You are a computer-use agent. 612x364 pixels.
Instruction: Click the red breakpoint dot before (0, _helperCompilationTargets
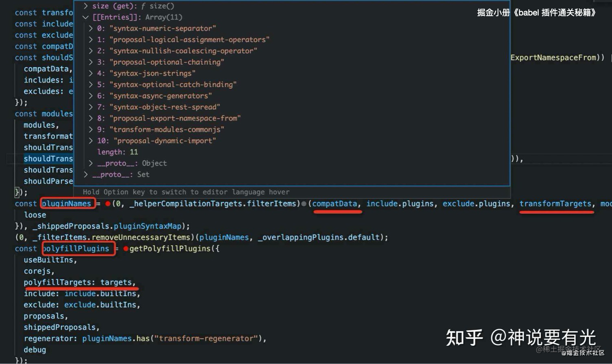pyautogui.click(x=108, y=204)
